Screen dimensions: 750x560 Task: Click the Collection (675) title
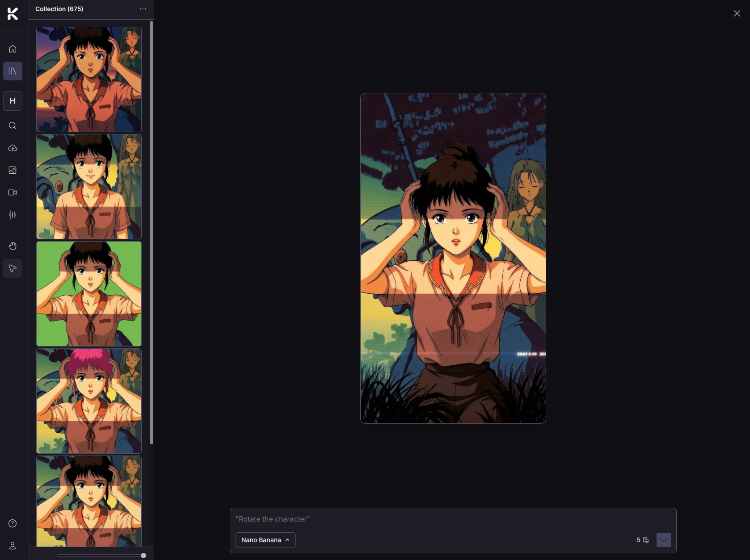59,9
